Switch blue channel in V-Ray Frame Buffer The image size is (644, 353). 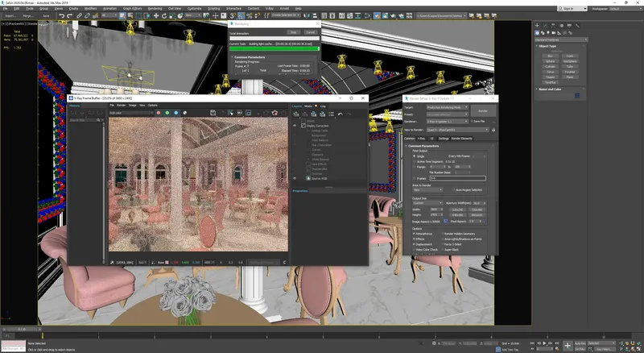click(176, 113)
